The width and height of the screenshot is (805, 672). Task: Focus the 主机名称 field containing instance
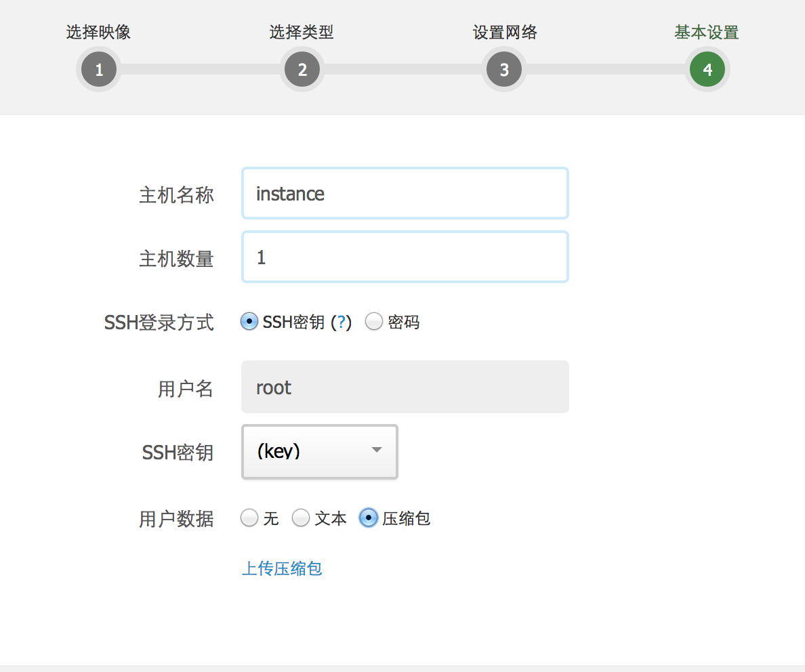(405, 194)
